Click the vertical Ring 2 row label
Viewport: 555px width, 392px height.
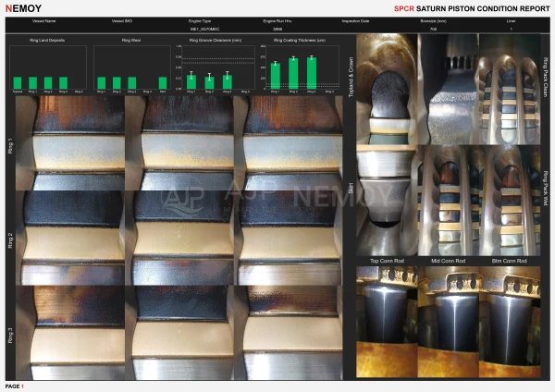click(10, 239)
